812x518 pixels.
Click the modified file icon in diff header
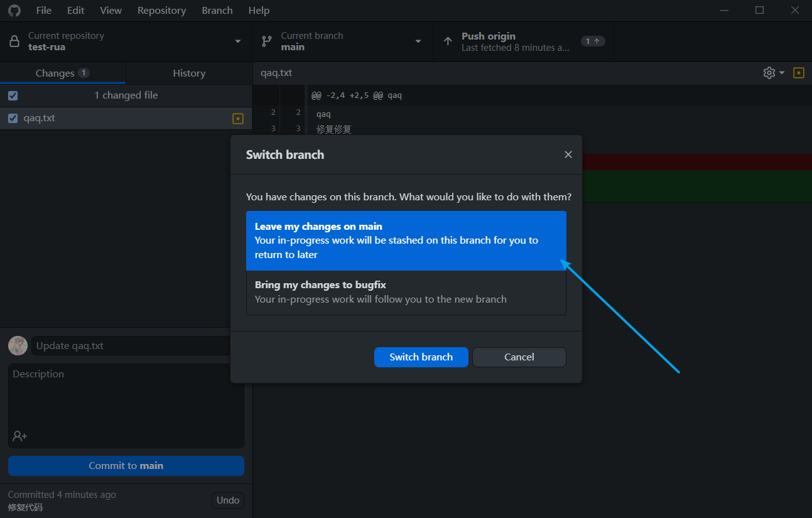[x=799, y=73]
